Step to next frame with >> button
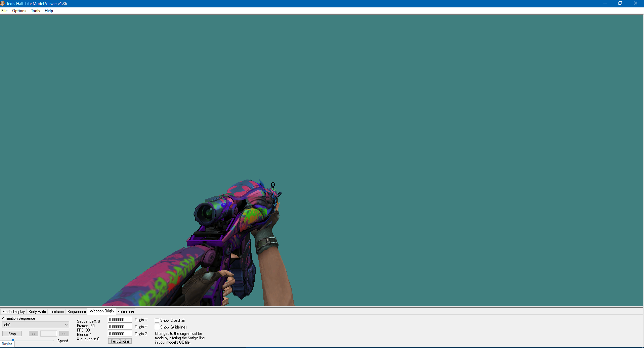 tap(64, 334)
